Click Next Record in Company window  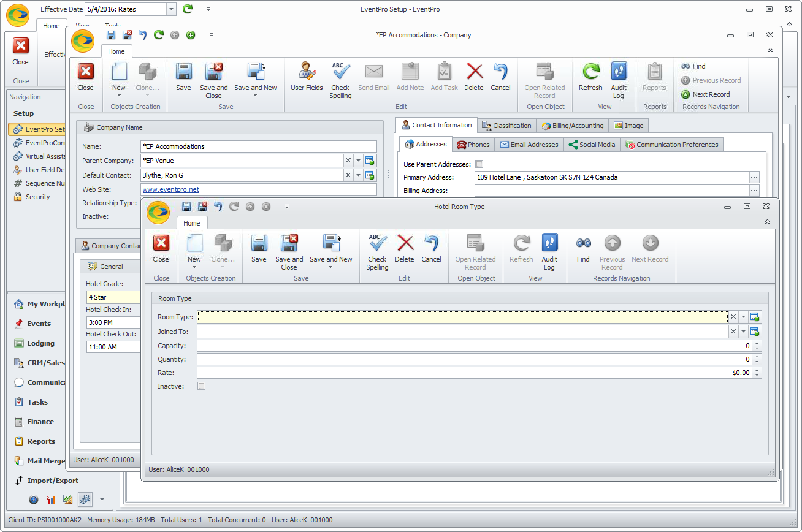706,94
